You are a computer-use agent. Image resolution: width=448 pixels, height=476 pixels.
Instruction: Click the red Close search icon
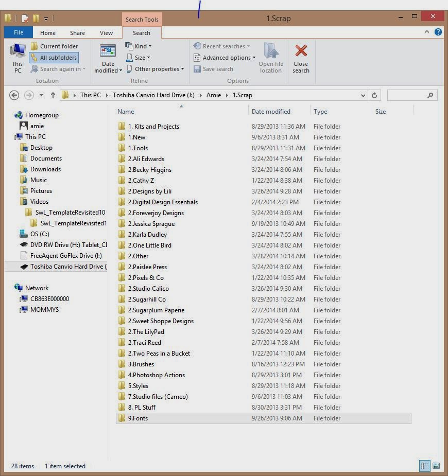coord(301,51)
